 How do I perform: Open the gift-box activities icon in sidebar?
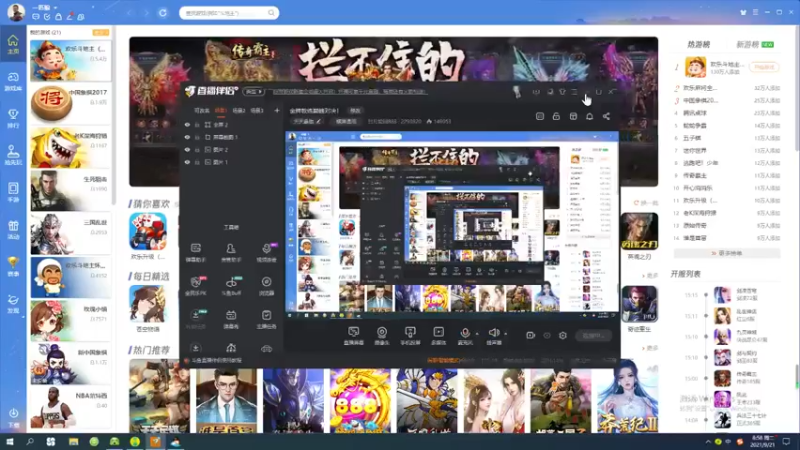tap(13, 229)
